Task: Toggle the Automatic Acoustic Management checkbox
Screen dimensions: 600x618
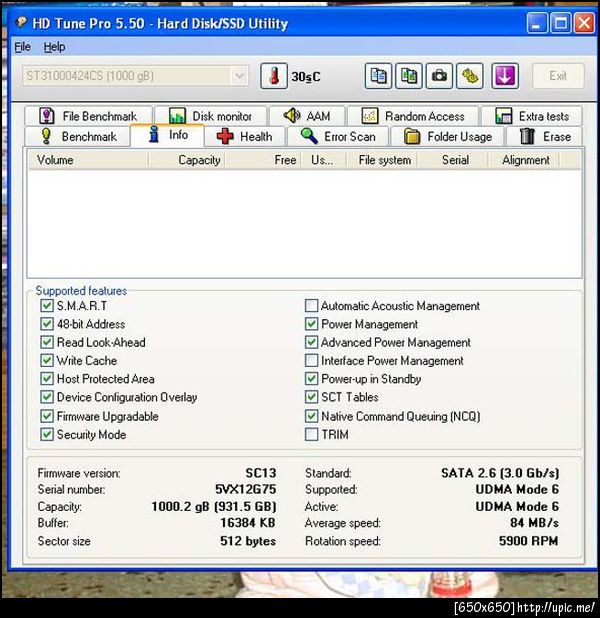Action: pos(311,305)
